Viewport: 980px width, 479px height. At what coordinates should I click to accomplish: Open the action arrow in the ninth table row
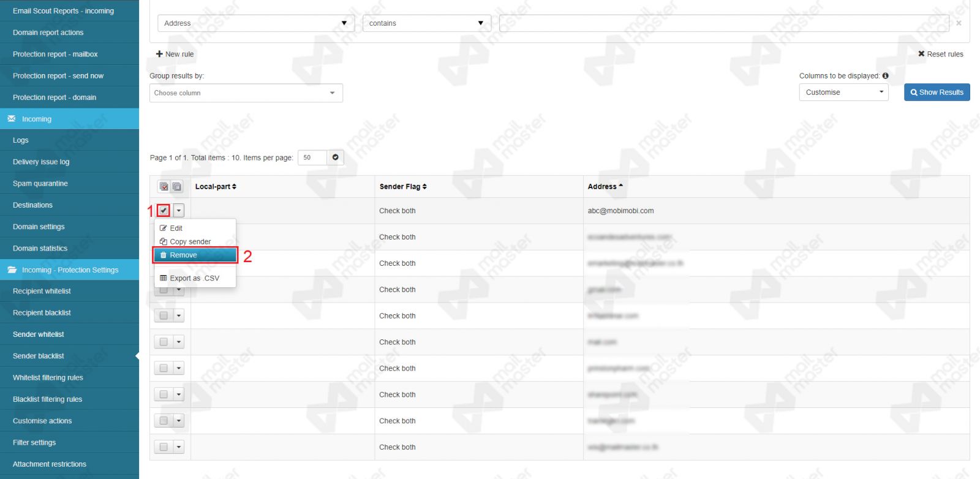[x=179, y=421]
